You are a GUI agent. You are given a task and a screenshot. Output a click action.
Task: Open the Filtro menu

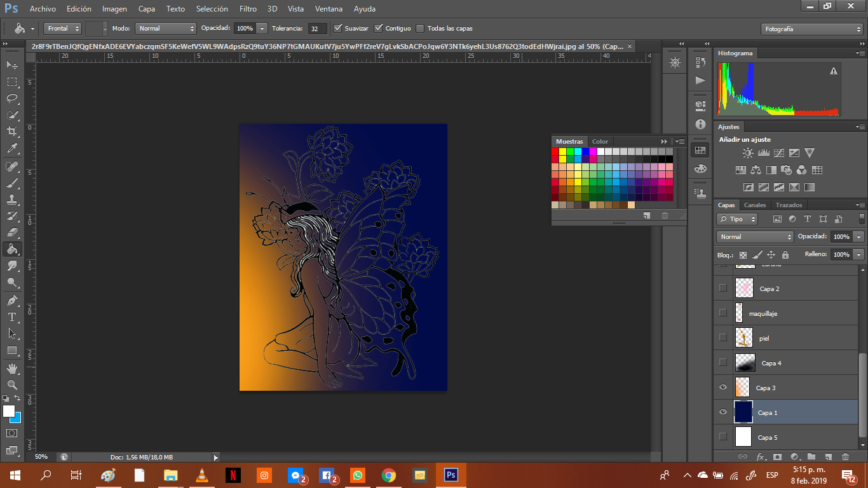click(x=248, y=9)
